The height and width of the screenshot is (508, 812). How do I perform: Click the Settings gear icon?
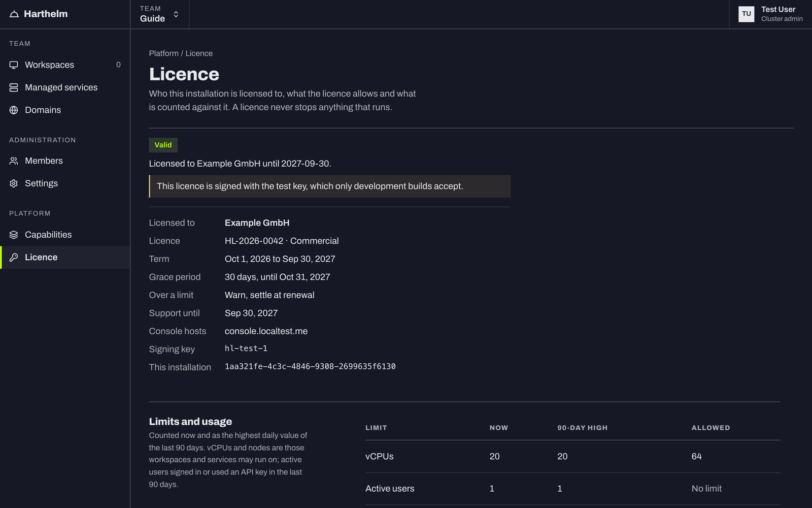pyautogui.click(x=14, y=183)
